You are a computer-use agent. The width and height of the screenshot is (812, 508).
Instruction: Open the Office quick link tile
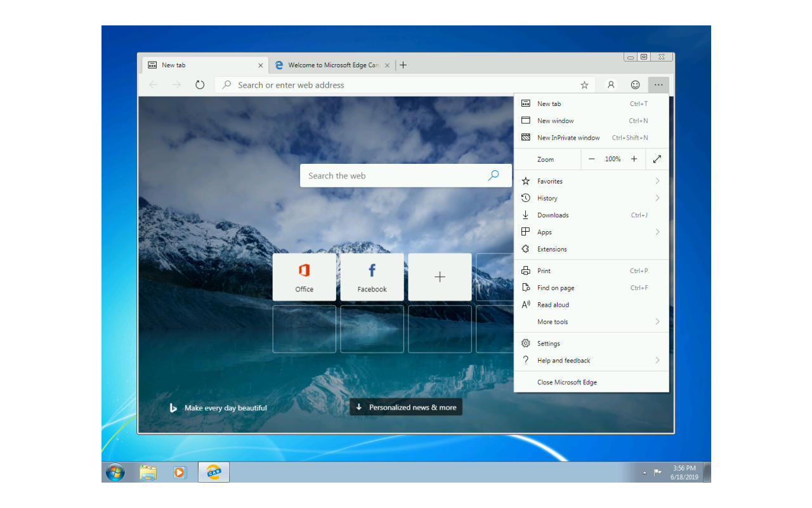[x=304, y=277]
